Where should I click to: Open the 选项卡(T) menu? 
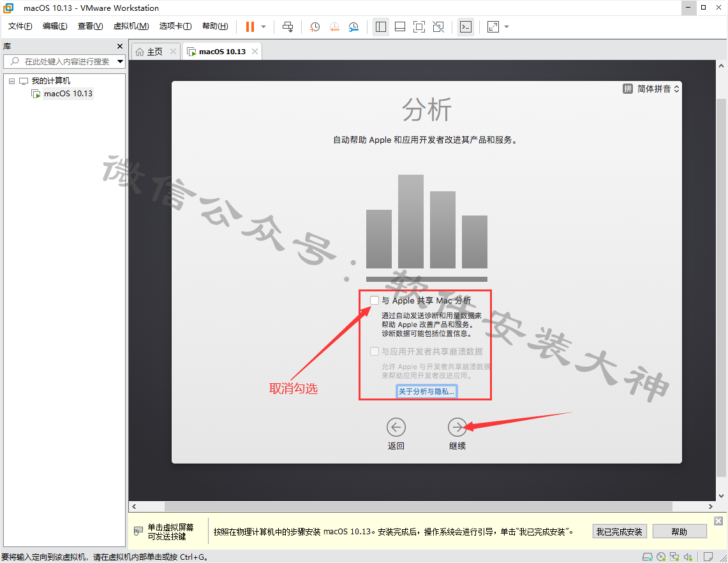[x=175, y=26]
